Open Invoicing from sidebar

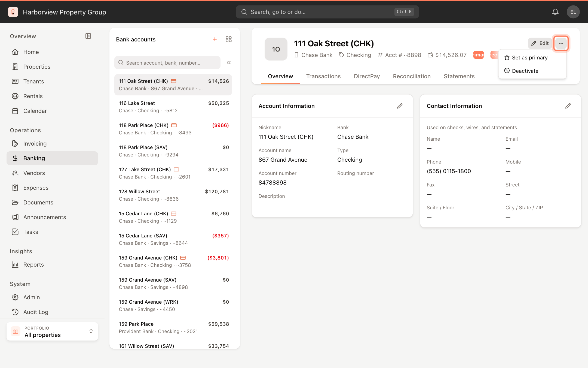(x=52, y=144)
